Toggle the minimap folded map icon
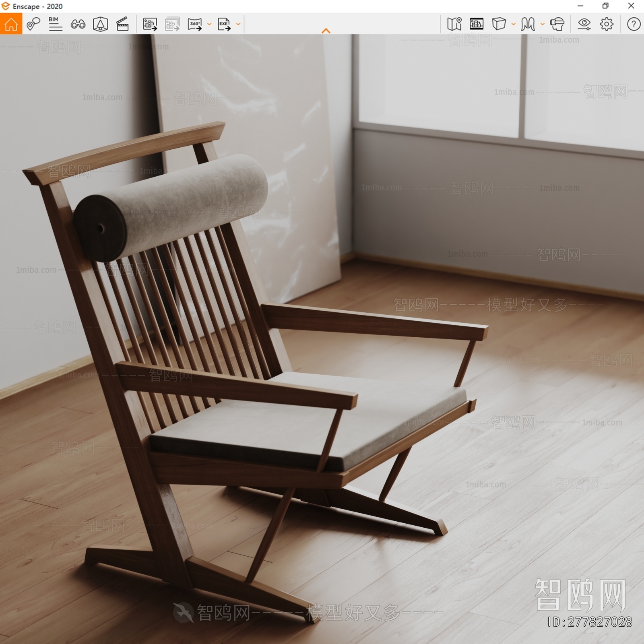The height and width of the screenshot is (644, 644). point(454,24)
